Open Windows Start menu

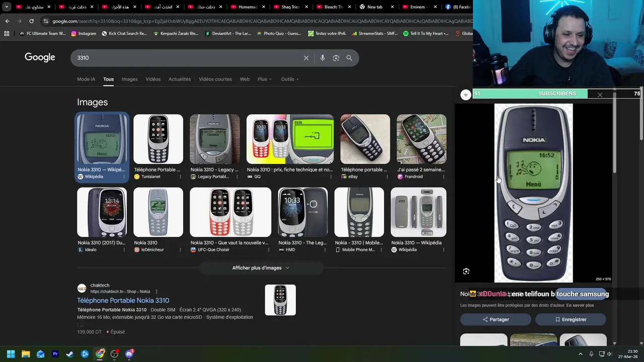(x=11, y=354)
